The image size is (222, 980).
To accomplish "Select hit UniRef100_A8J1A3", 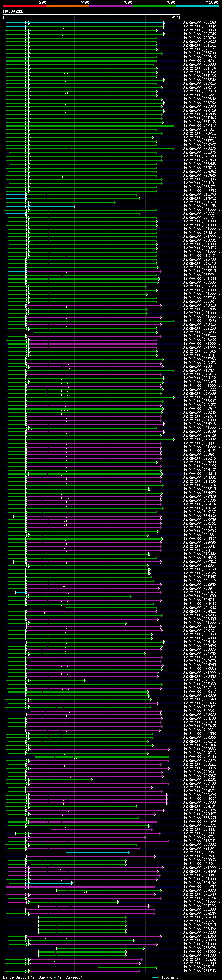I will [199, 23].
